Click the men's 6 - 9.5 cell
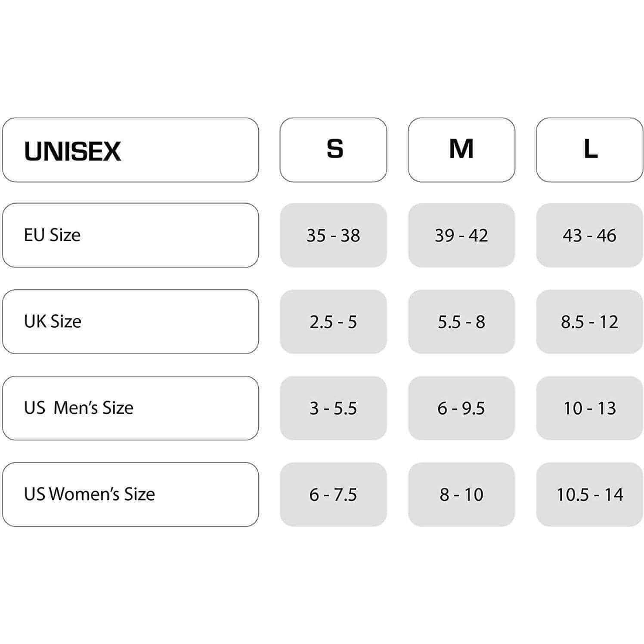 [461, 408]
